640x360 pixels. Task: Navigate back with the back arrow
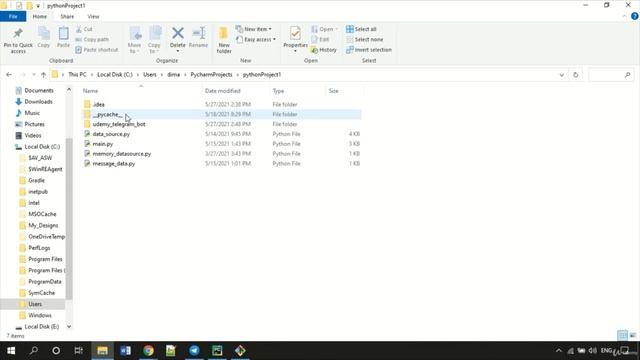click(x=9, y=75)
